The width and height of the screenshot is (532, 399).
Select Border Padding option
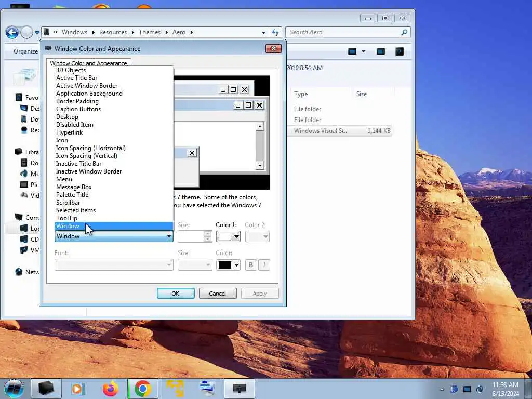114,101
